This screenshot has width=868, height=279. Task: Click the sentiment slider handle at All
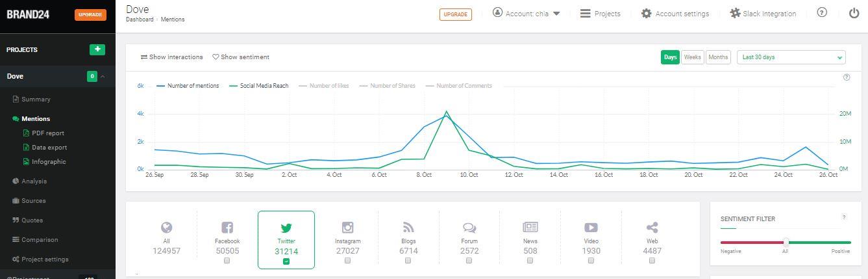point(786,243)
